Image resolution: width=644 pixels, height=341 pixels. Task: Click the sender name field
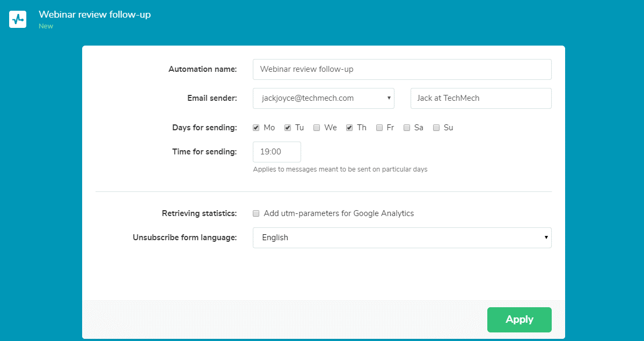coord(481,98)
